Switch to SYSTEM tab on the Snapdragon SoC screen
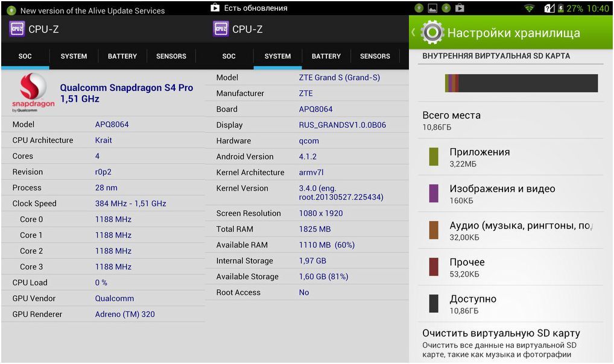This screenshot has height=364, width=614. tap(74, 56)
